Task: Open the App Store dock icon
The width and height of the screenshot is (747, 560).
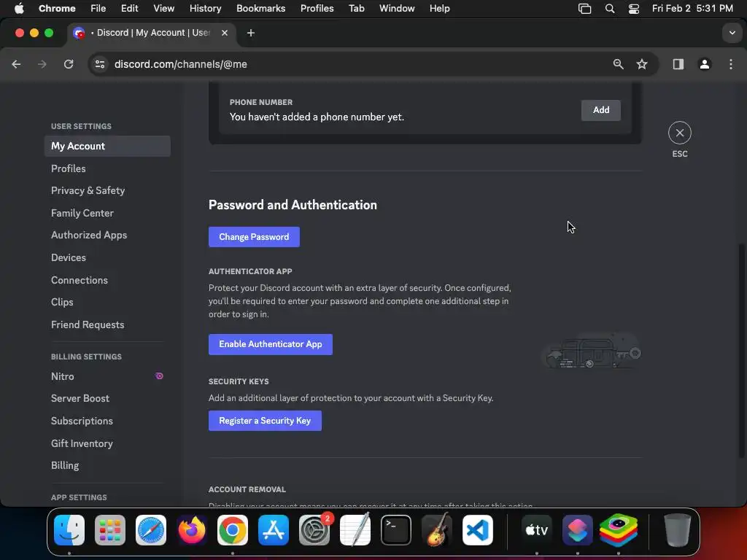Action: click(274, 530)
